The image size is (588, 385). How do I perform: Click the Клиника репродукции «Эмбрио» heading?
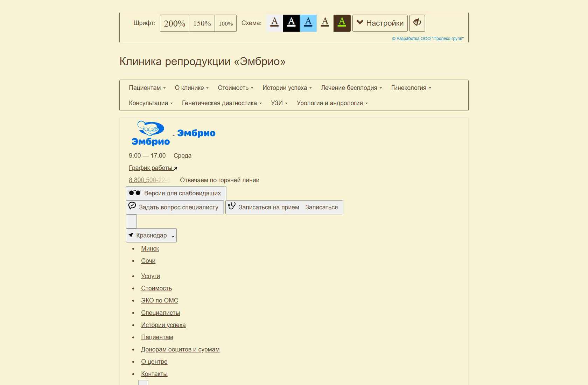point(203,62)
